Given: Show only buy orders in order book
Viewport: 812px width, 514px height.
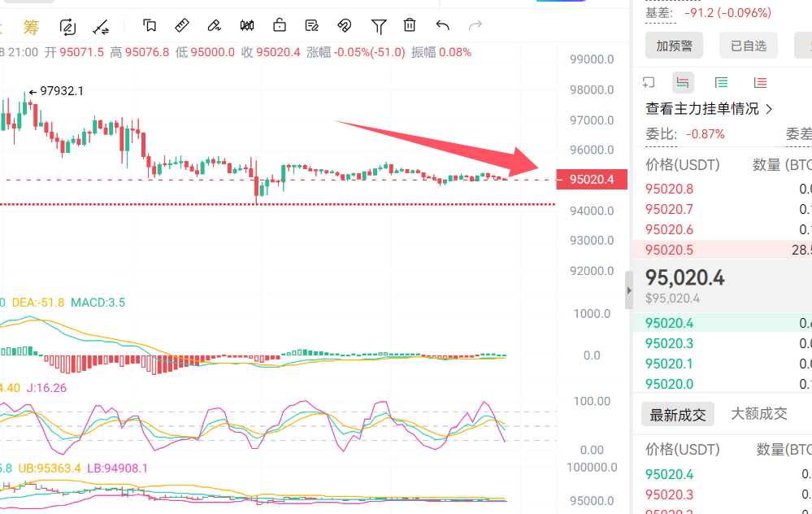Looking at the screenshot, I should tap(721, 82).
